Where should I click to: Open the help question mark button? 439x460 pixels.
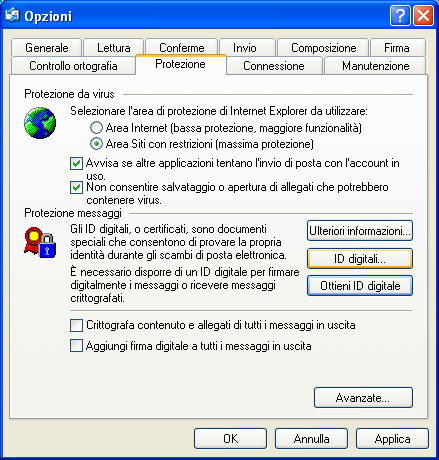pos(400,16)
